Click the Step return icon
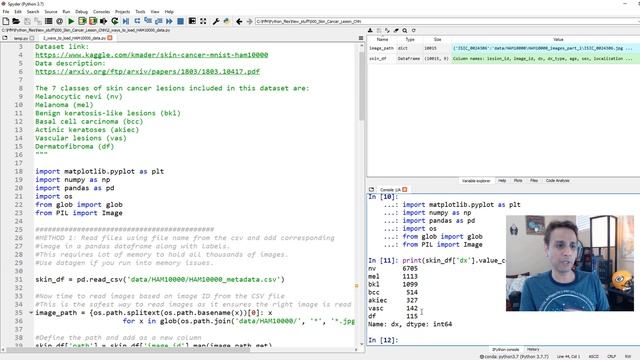 tap(158, 21)
